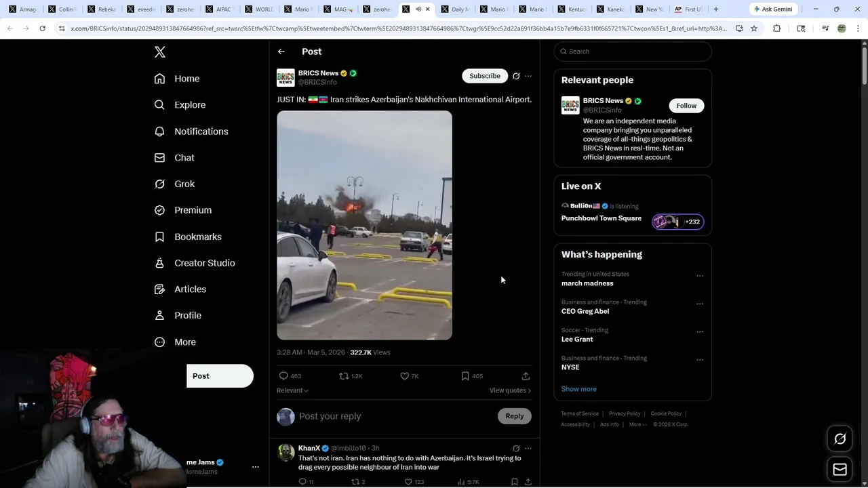Expand the footer More menu

[x=637, y=424]
